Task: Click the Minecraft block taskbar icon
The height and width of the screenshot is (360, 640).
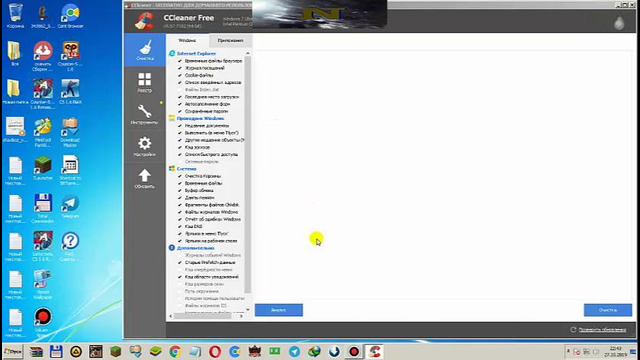Action: point(116,351)
